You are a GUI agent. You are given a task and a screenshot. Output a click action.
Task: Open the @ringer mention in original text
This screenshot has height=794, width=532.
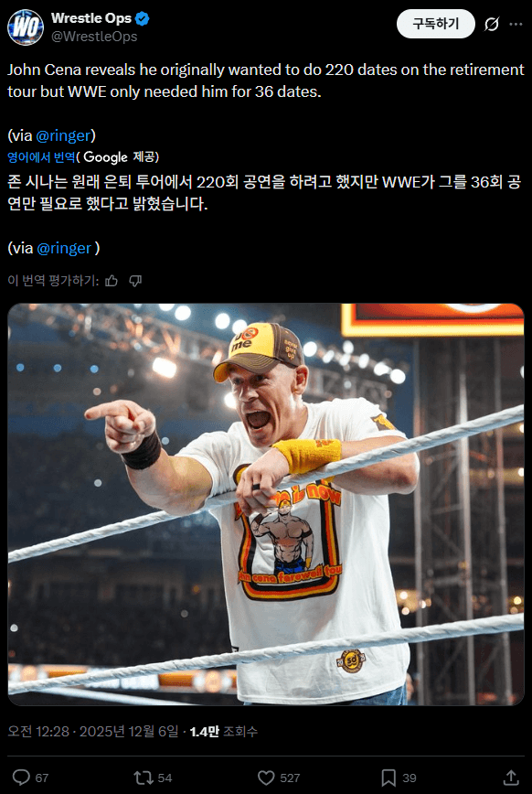coord(63,135)
